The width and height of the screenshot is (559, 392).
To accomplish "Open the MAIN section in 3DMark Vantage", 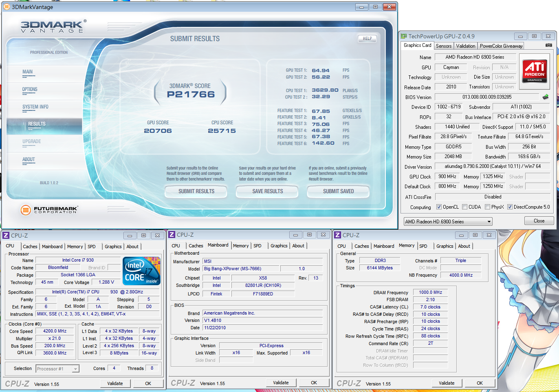I will [28, 72].
